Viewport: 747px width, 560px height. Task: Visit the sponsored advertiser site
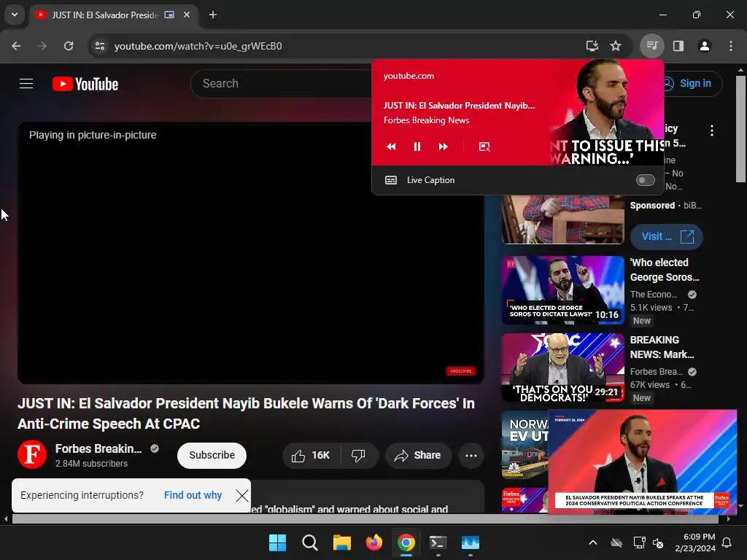point(667,236)
